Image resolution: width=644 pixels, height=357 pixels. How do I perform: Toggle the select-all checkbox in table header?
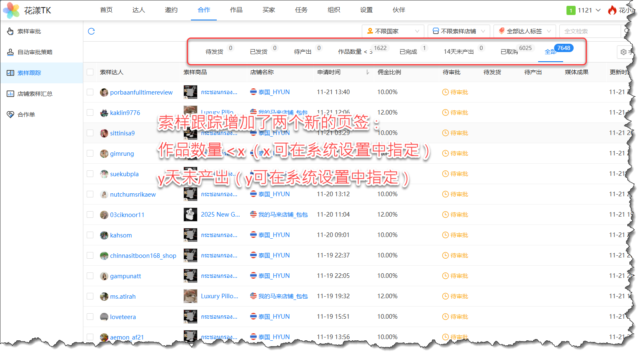tap(90, 72)
